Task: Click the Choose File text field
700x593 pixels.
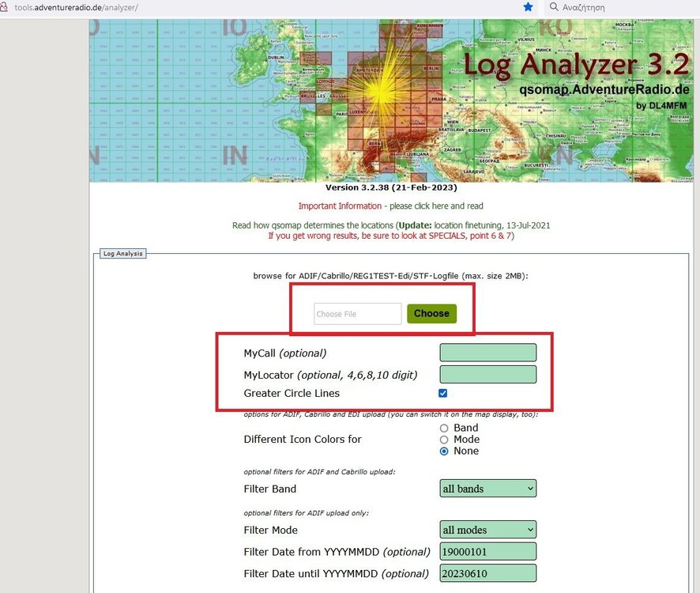Action: 358,314
